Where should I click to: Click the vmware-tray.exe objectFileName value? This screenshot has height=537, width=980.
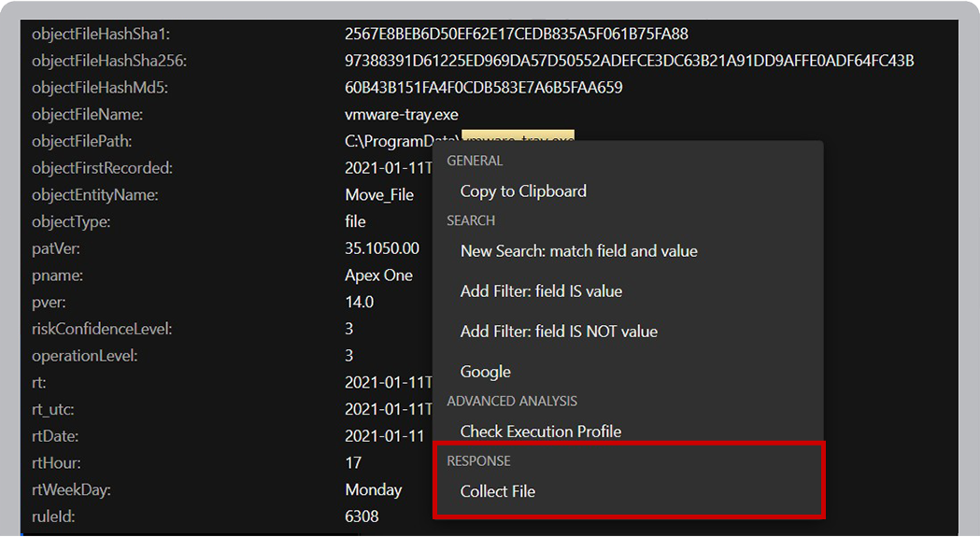point(401,115)
